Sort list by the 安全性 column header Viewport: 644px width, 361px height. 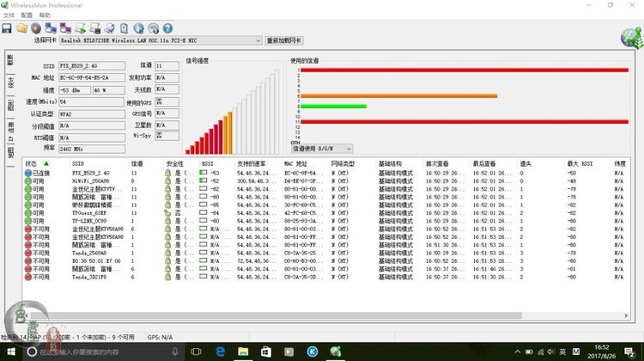point(174,163)
